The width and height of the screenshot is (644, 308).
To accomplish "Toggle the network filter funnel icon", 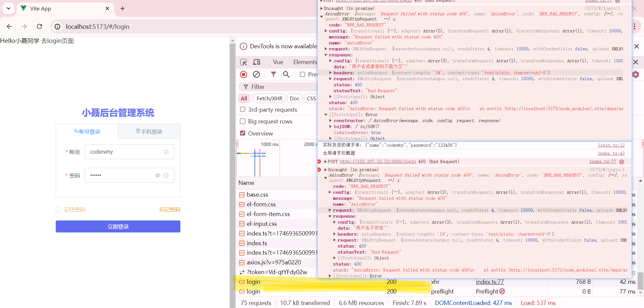I will pyautogui.click(x=273, y=74).
